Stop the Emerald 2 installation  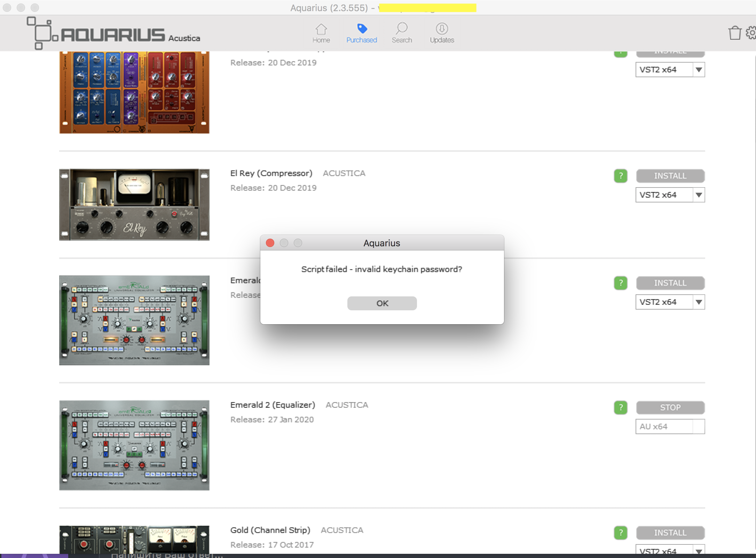click(x=670, y=408)
